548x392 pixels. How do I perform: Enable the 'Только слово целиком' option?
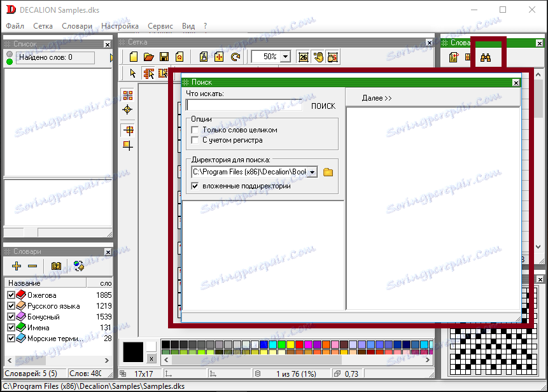point(195,130)
